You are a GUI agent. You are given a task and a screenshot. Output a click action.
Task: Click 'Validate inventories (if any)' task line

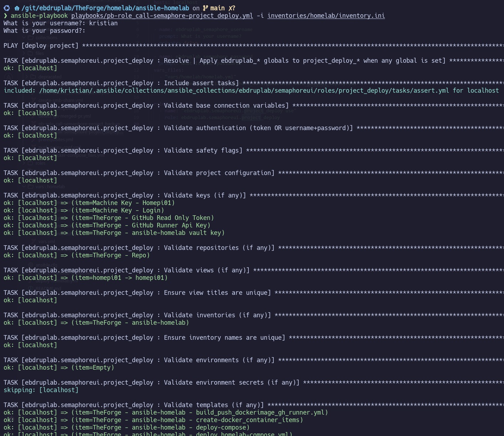[254, 315]
